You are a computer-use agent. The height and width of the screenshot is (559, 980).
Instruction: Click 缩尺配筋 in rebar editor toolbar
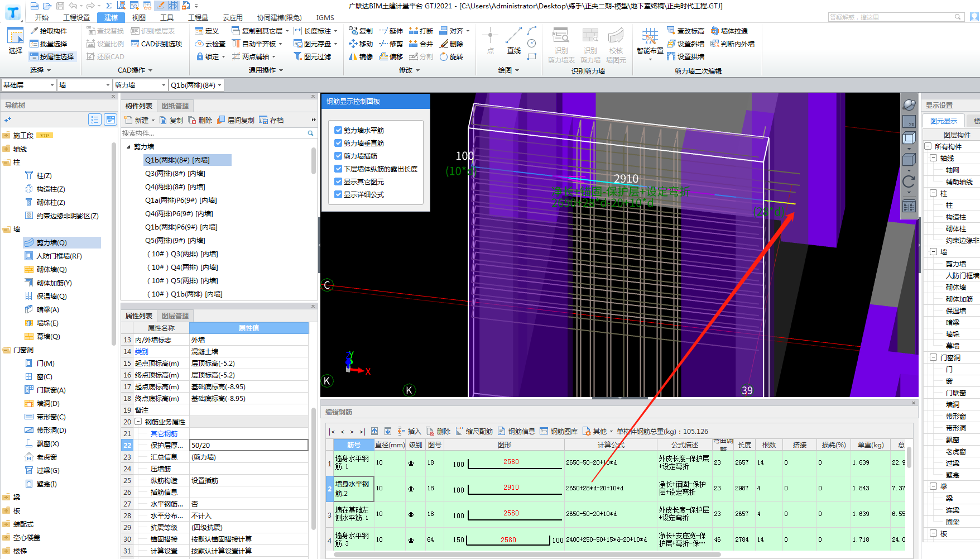(474, 431)
